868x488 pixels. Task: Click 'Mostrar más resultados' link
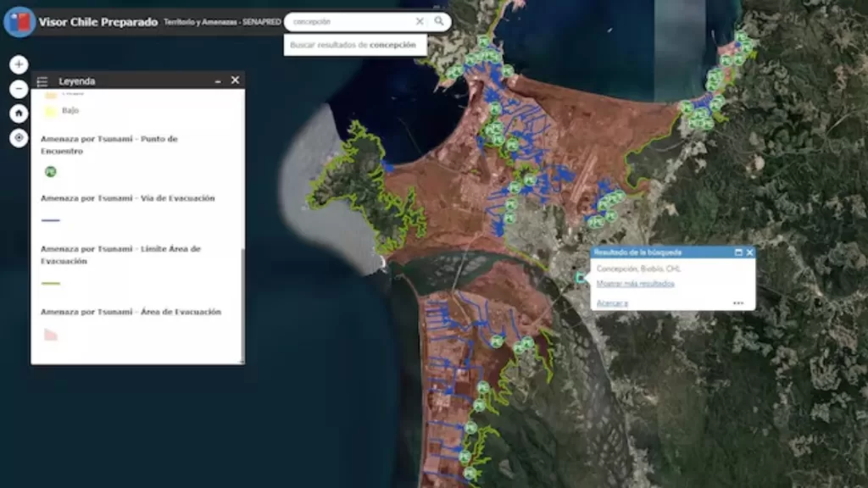click(635, 284)
